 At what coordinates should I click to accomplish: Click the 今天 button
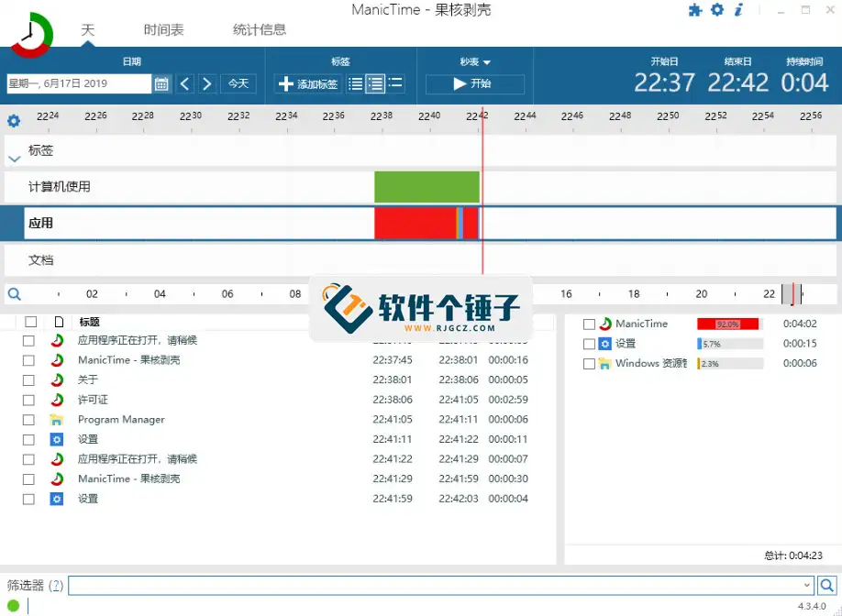coord(238,83)
